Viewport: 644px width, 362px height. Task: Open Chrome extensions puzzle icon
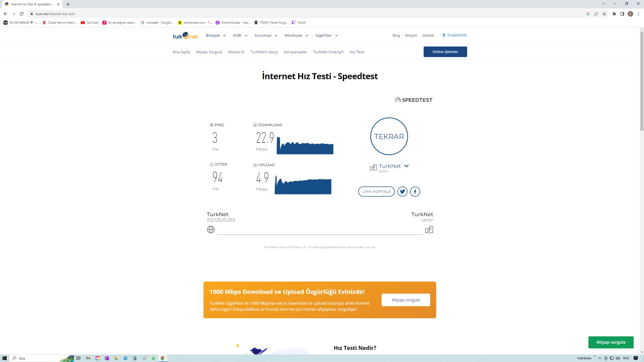(614, 14)
